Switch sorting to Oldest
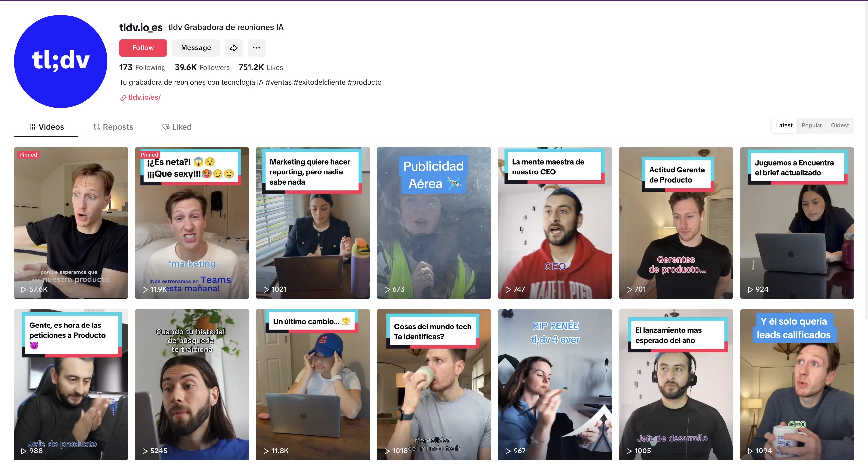 tap(839, 125)
